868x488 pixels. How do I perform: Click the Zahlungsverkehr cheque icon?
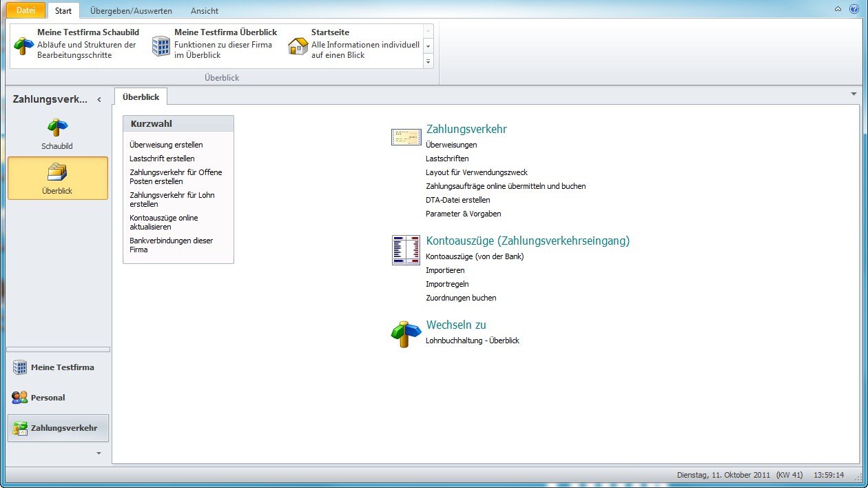406,136
